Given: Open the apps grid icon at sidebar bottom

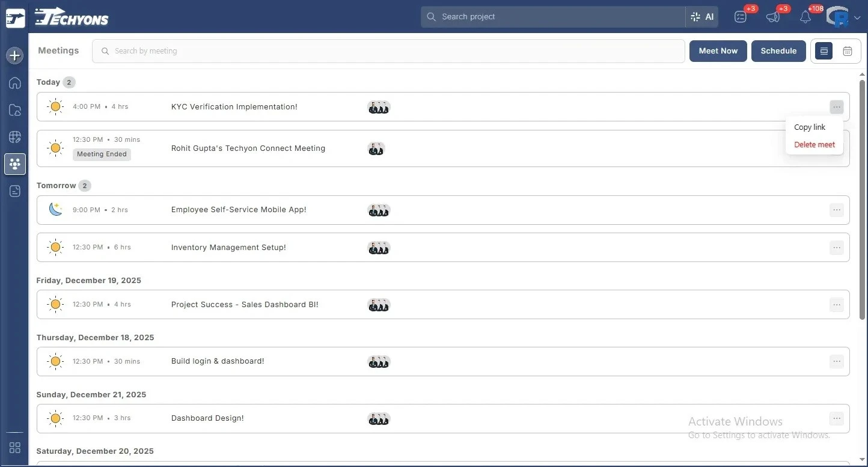Looking at the screenshot, I should (x=14, y=447).
